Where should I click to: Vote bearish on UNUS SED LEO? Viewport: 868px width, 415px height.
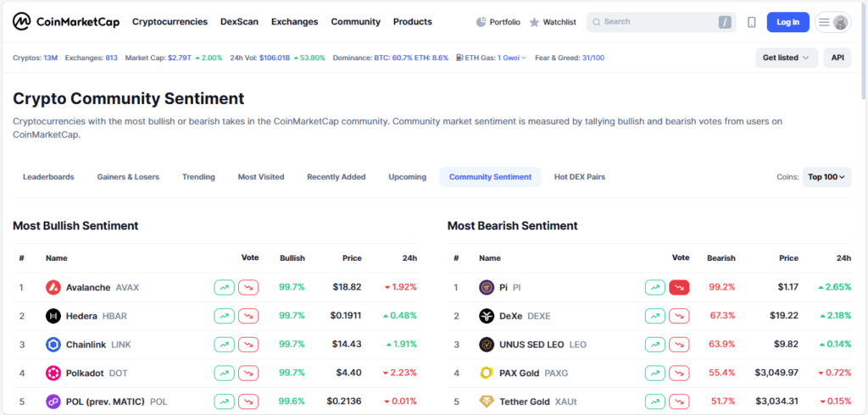pyautogui.click(x=679, y=344)
